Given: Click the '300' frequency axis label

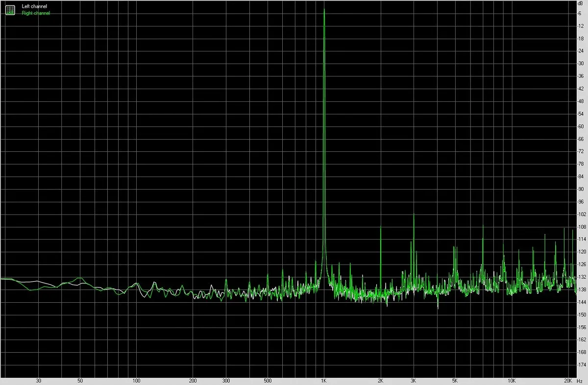Looking at the screenshot, I should coord(226,381).
